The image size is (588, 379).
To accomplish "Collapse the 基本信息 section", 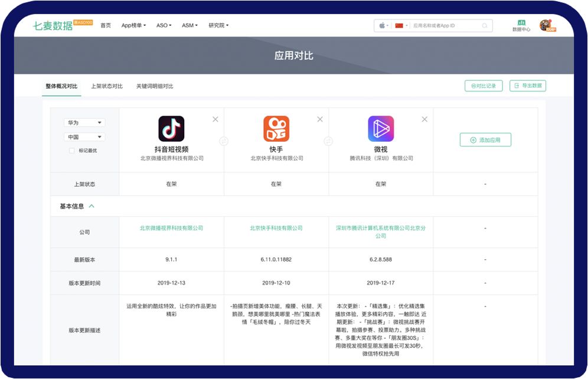I will click(x=92, y=206).
